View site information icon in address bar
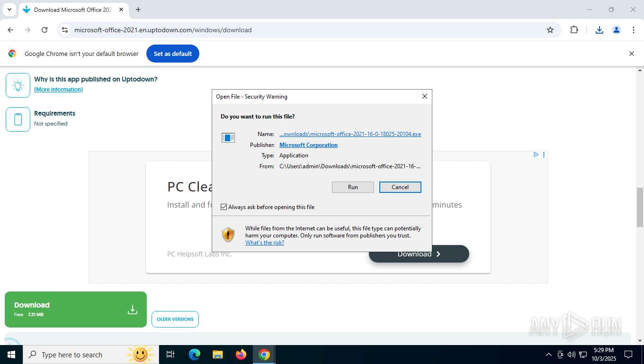The height and width of the screenshot is (364, 644). [65, 30]
